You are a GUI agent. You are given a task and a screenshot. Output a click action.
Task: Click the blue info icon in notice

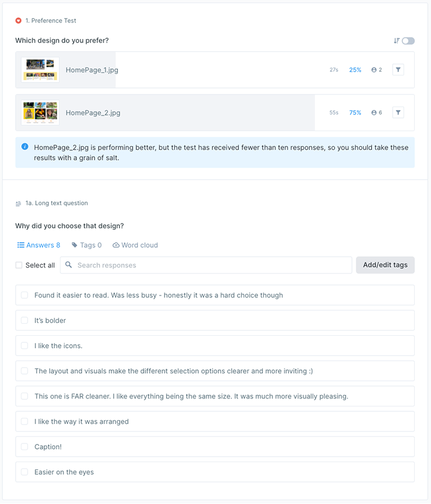(25, 147)
